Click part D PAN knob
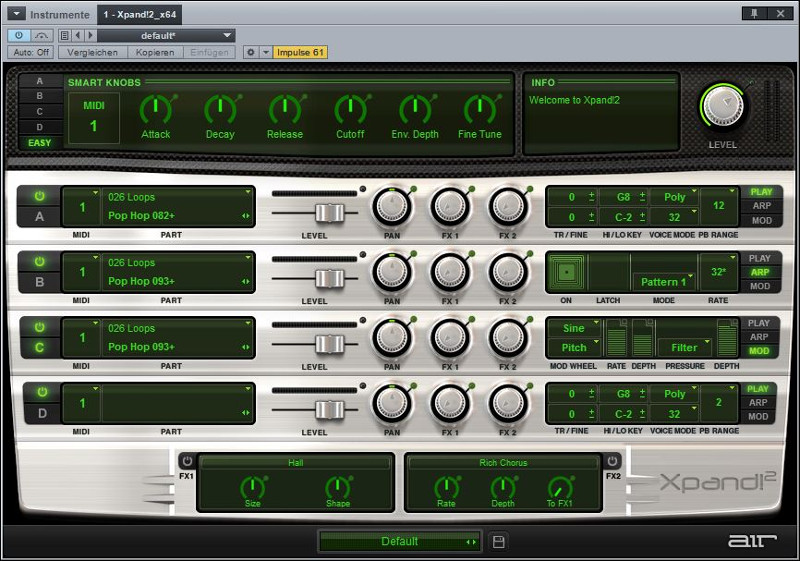This screenshot has height=561, width=800. [392, 403]
